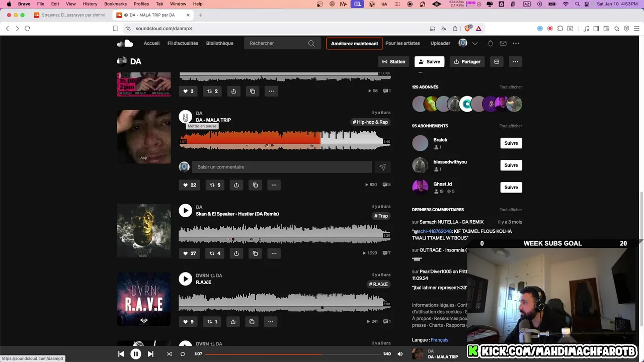
Task: Go to Accueil tab
Action: coord(151,43)
